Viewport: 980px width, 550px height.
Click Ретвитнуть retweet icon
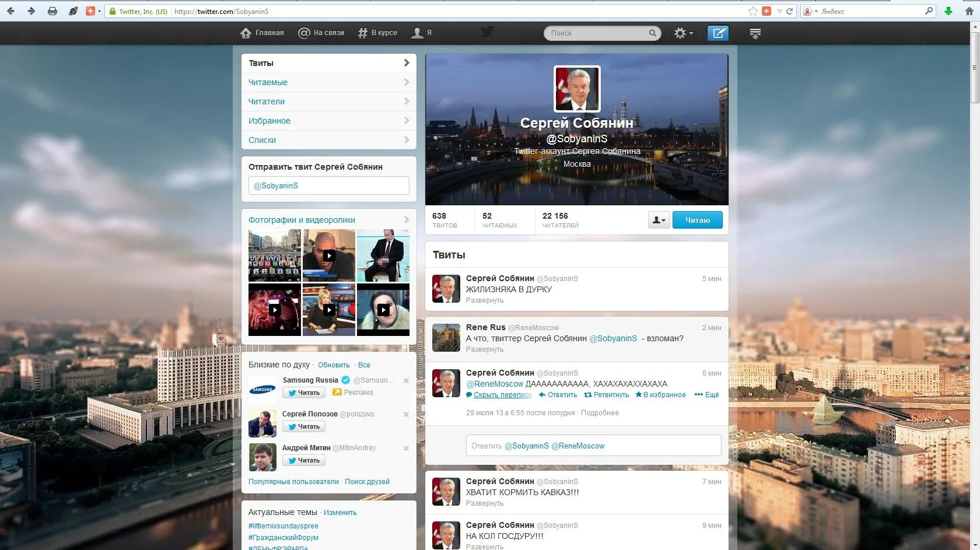(x=607, y=395)
